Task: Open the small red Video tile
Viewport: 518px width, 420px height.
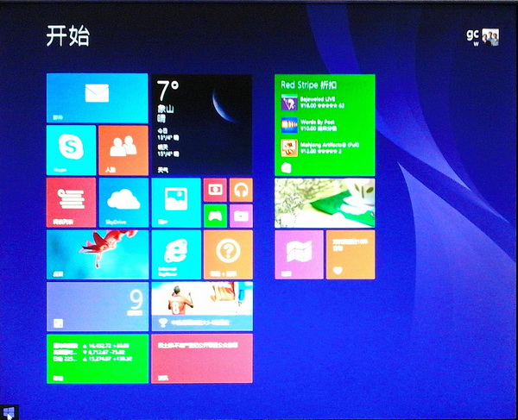Action: tap(215, 190)
